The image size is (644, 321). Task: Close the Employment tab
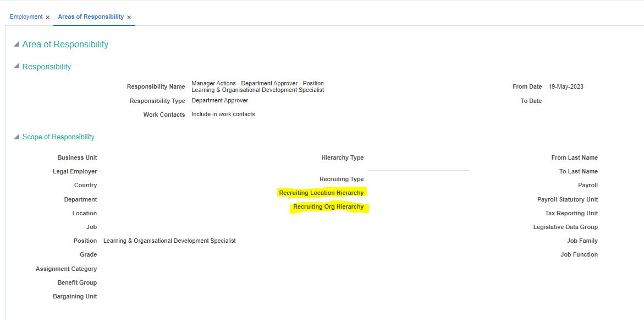[47, 17]
